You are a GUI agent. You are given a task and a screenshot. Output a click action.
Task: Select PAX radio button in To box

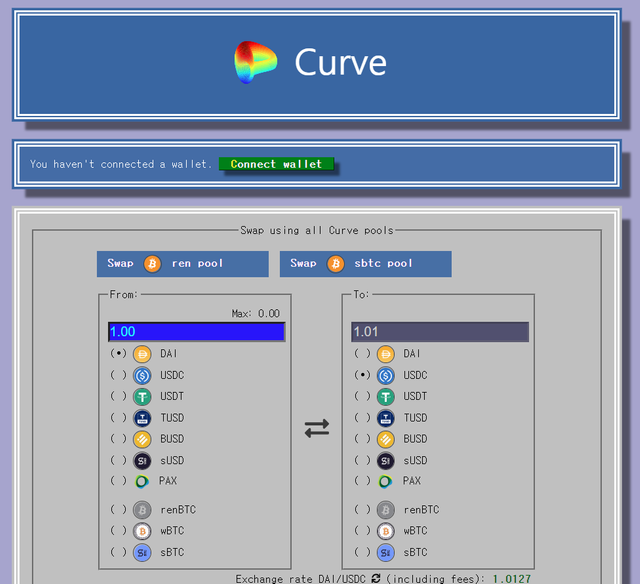click(362, 481)
